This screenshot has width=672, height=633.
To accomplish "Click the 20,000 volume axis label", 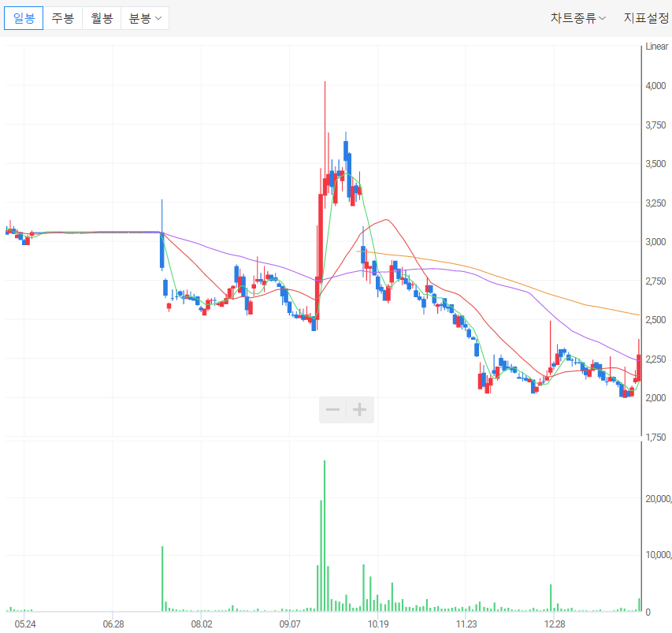I will [x=659, y=498].
